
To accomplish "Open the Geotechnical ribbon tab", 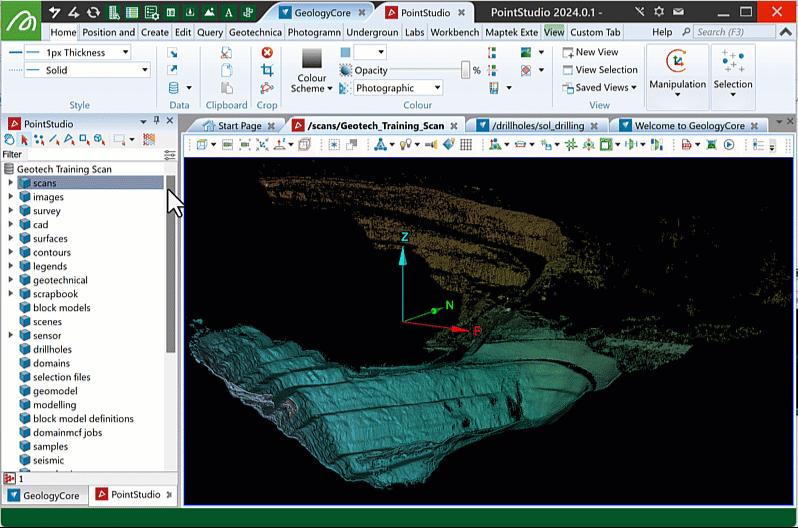I will pos(255,32).
